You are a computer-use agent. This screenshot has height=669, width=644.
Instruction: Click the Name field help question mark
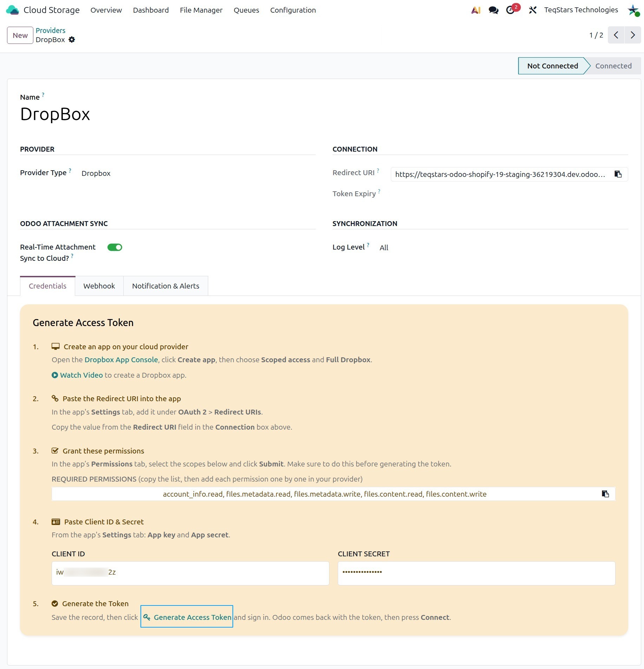[x=43, y=94]
